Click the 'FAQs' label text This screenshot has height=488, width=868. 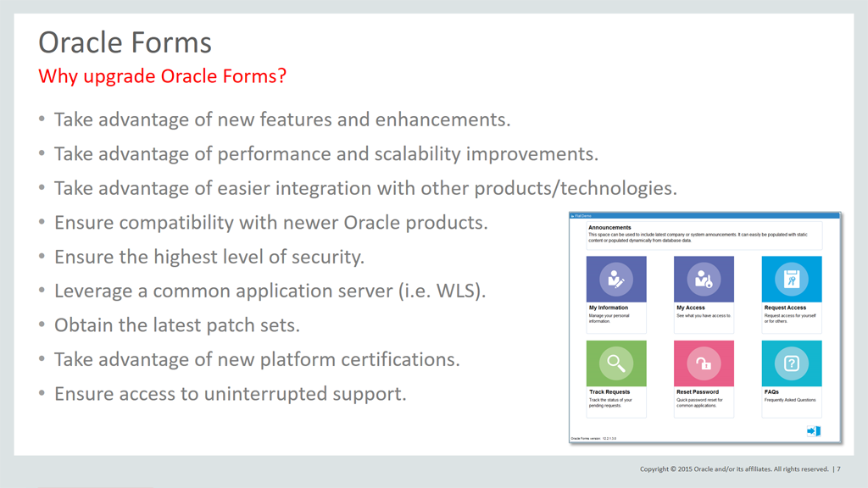tap(771, 391)
